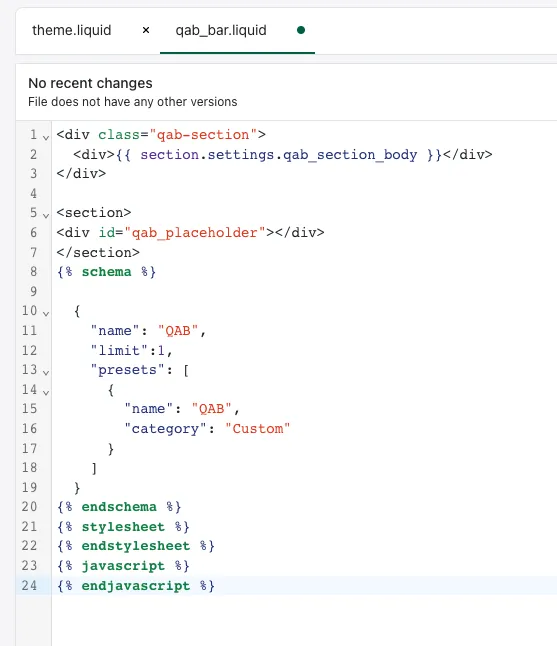557x646 pixels.
Task: Click the 'No recent changes' heading
Action: [90, 83]
